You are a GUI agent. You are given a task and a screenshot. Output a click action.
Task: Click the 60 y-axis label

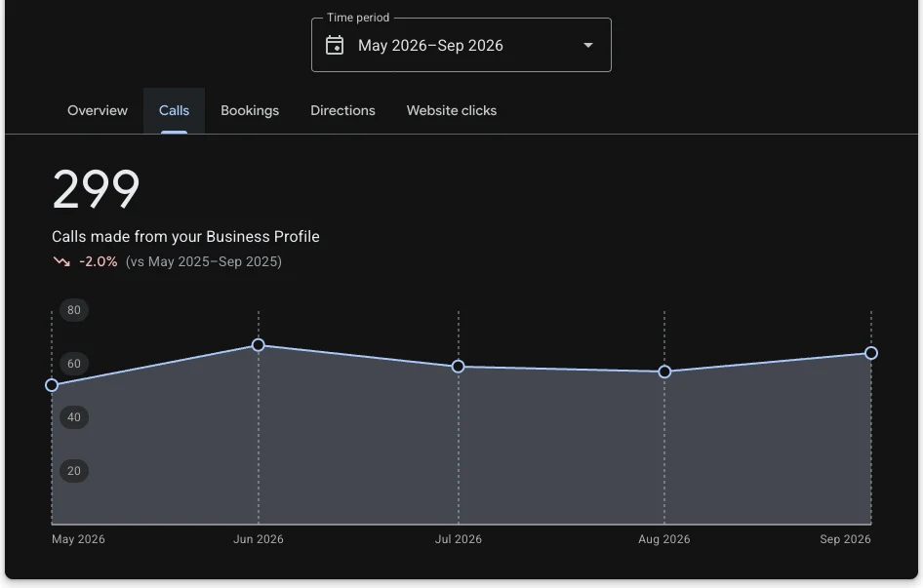73,364
